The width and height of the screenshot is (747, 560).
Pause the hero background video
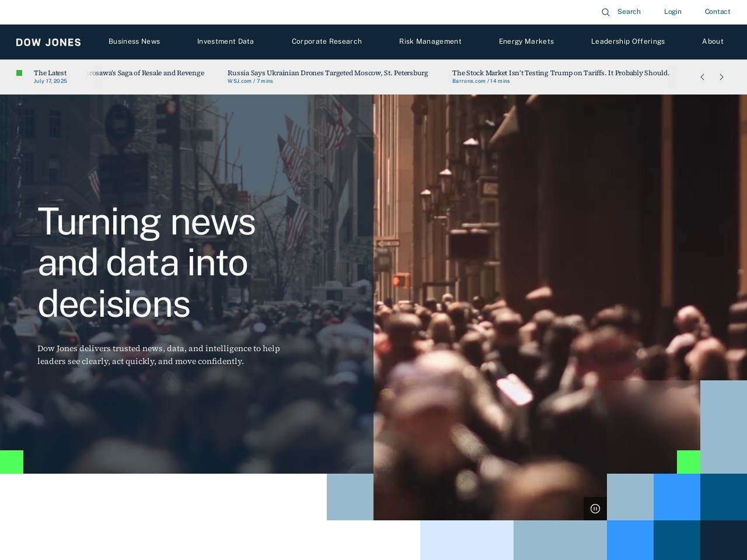[595, 509]
